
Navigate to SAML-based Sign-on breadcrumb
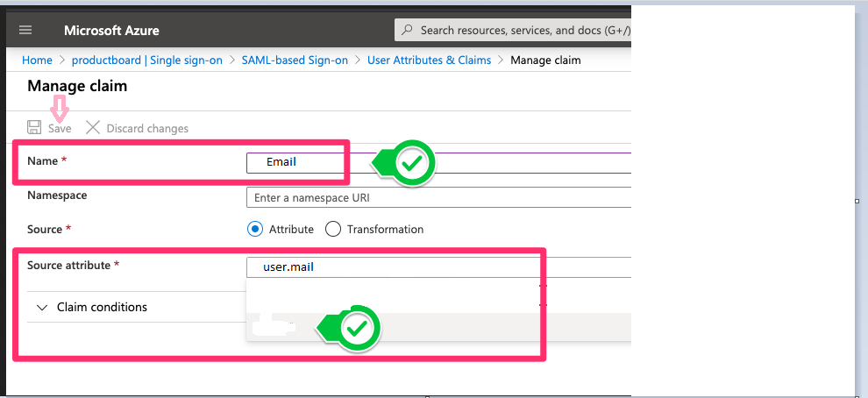pyautogui.click(x=295, y=60)
